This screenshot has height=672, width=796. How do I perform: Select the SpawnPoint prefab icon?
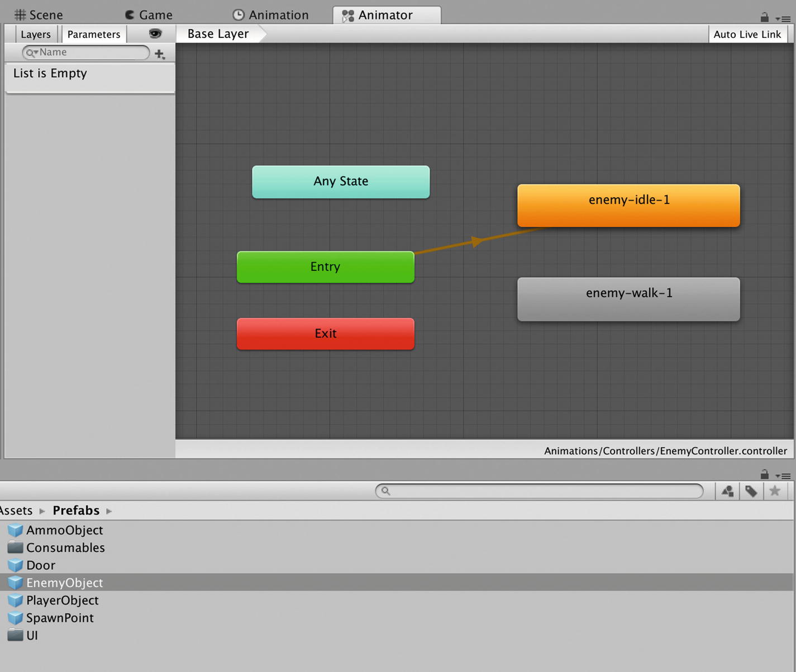[15, 618]
